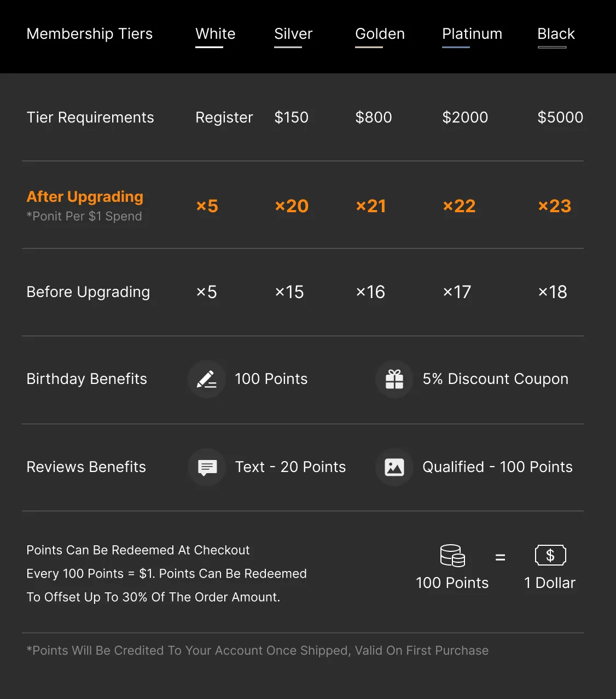The height and width of the screenshot is (699, 616).
Task: Click the dollar bill icon
Action: pos(550,556)
